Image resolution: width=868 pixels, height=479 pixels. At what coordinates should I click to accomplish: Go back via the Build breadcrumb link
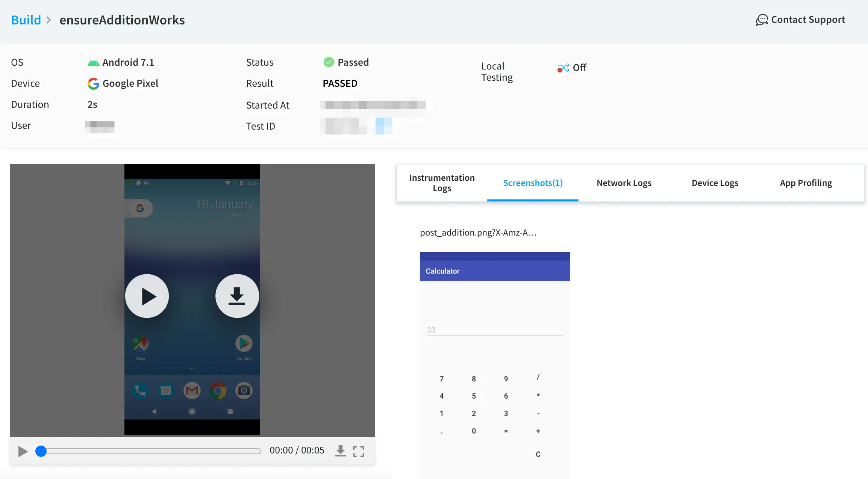pyautogui.click(x=26, y=20)
